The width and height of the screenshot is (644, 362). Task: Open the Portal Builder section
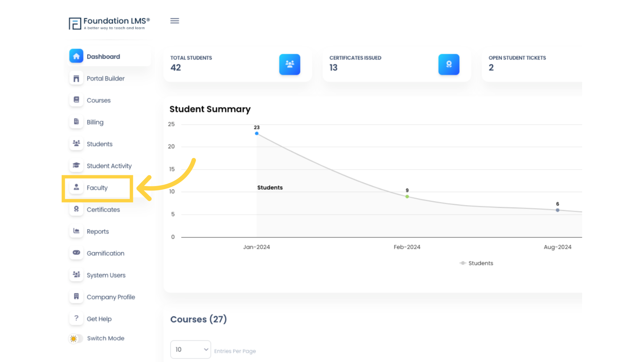pyautogui.click(x=106, y=78)
